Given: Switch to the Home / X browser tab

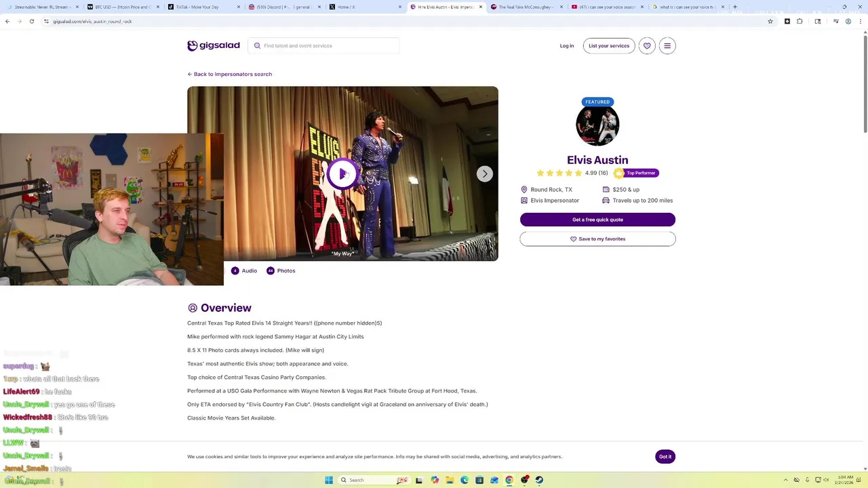Looking at the screenshot, I should 364,7.
